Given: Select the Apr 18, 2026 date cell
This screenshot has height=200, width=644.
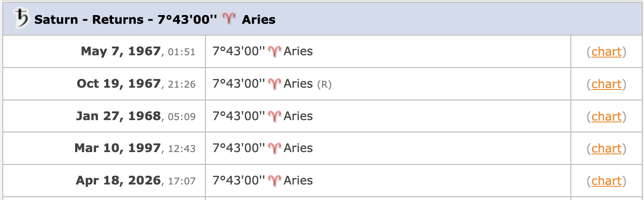Looking at the screenshot, I should pos(104,181).
